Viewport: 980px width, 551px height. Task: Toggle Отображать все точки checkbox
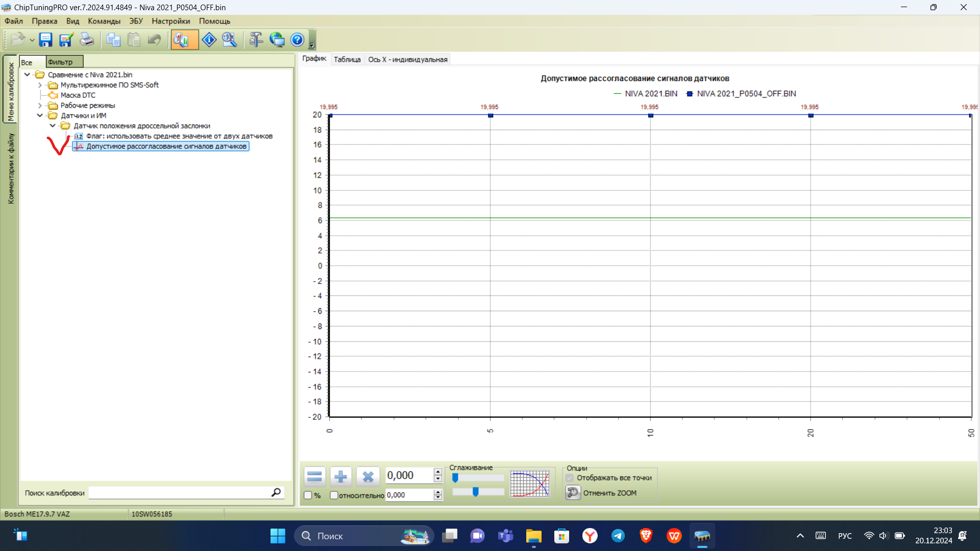[570, 478]
